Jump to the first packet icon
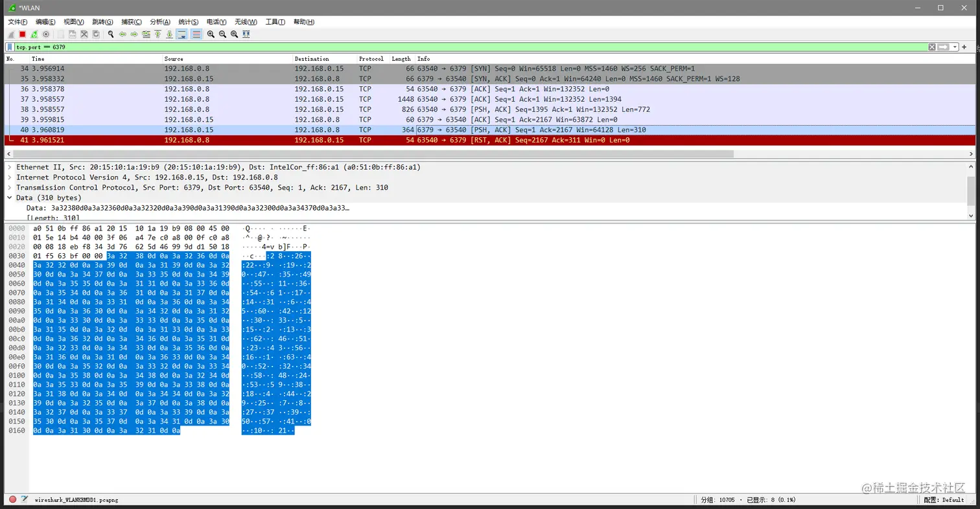Screen dimensions: 980x509 pos(157,34)
